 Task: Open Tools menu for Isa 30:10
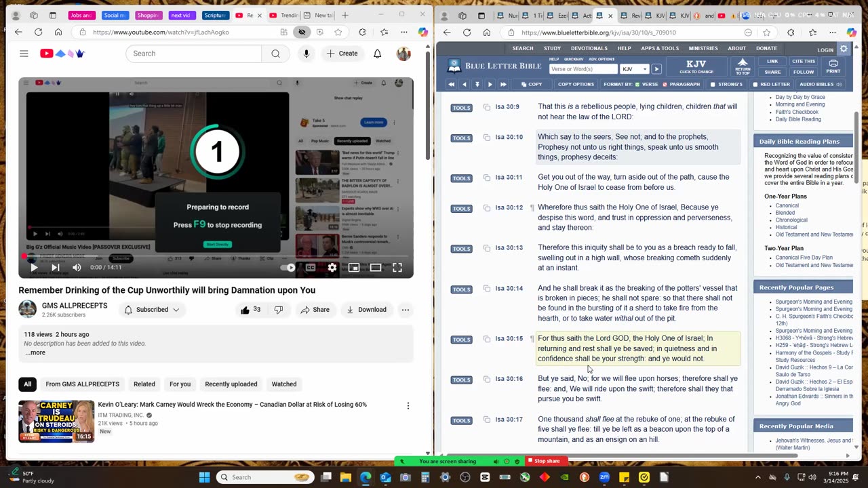tap(461, 138)
